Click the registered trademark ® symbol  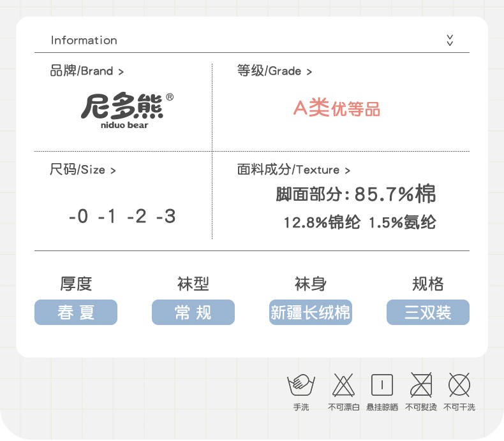point(170,97)
